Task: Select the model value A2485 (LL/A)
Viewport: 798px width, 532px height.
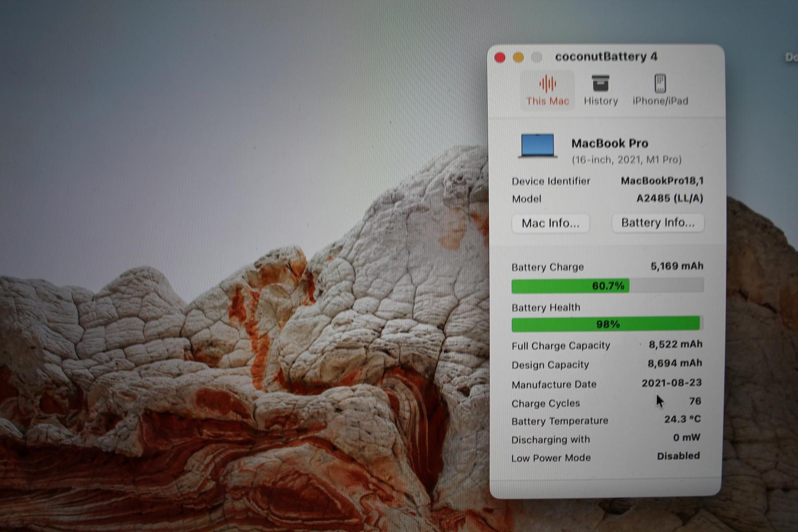Action: pyautogui.click(x=670, y=198)
